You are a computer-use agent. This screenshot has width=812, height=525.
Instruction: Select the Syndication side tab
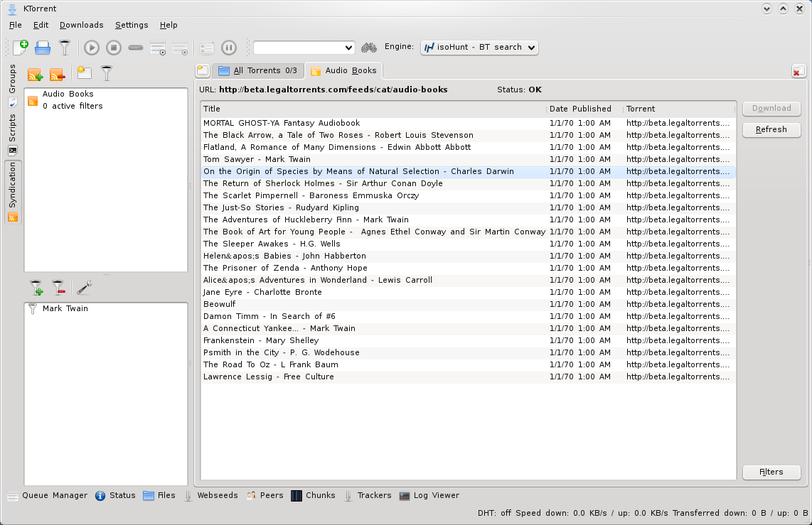pyautogui.click(x=12, y=192)
